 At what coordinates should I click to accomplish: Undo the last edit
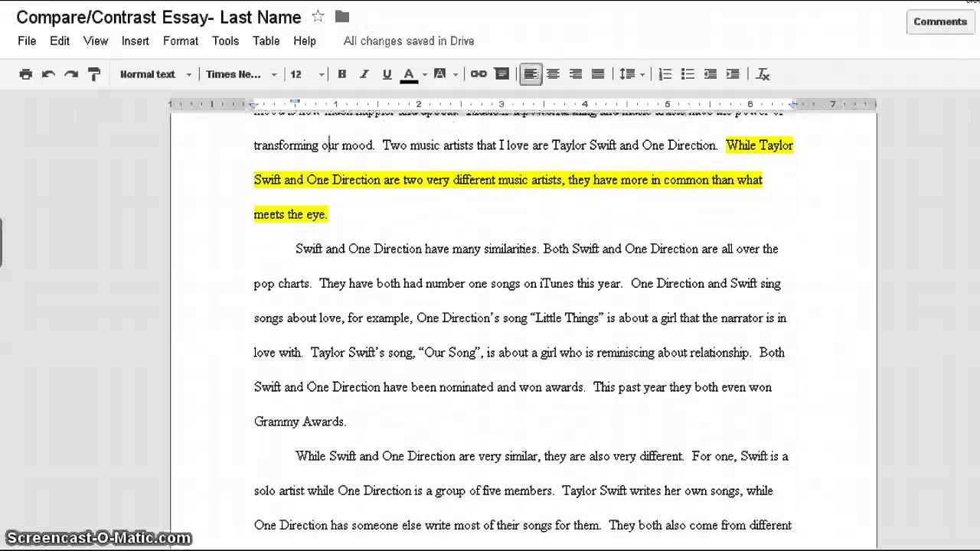pos(48,74)
